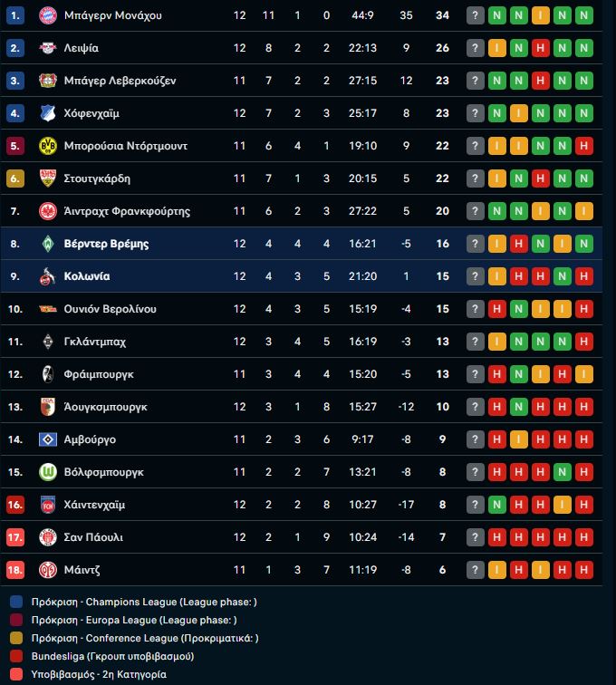Screen dimensions: 616x685
Task: Click the Mainz red crest icon
Action: (x=48, y=570)
